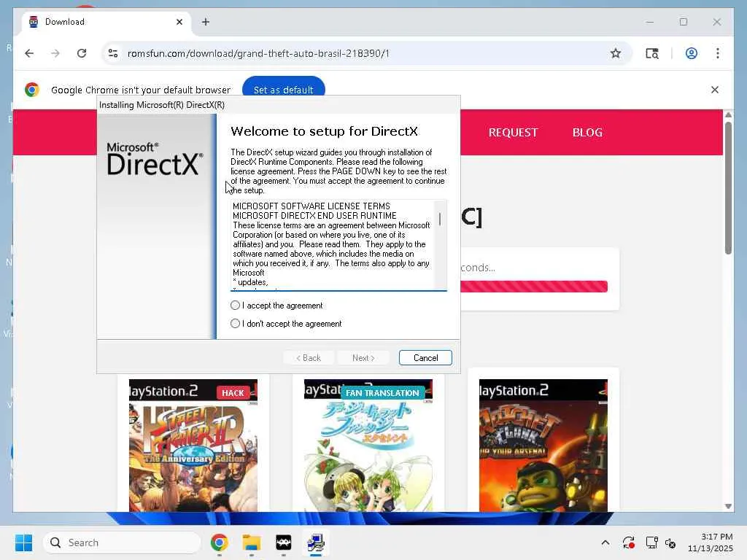Open Chrome's three-dot menu
Screen dimensions: 747x560
click(x=718, y=53)
